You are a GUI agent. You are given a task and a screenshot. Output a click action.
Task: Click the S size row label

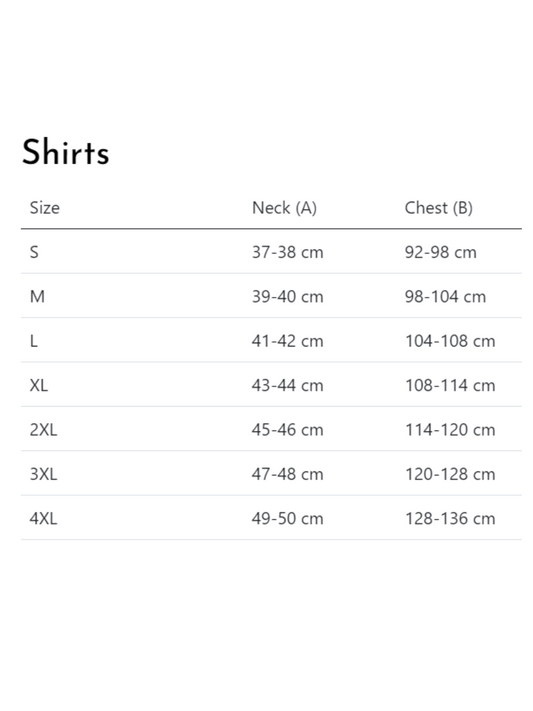[34, 252]
